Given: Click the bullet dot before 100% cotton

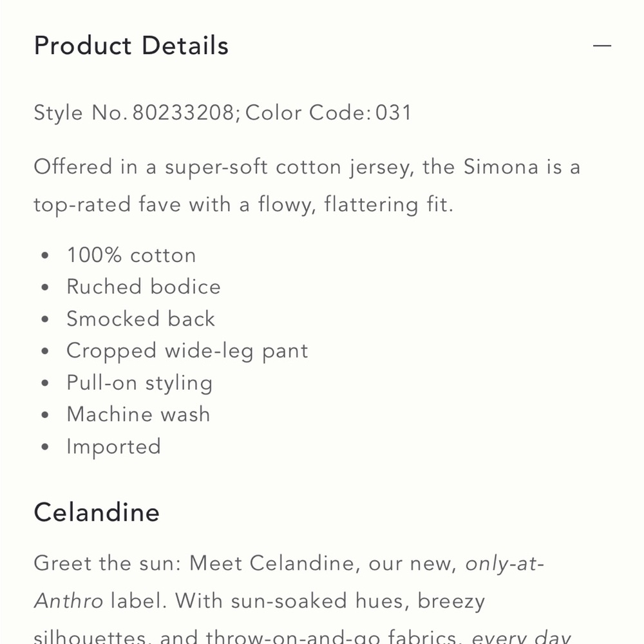Looking at the screenshot, I should pos(44,256).
